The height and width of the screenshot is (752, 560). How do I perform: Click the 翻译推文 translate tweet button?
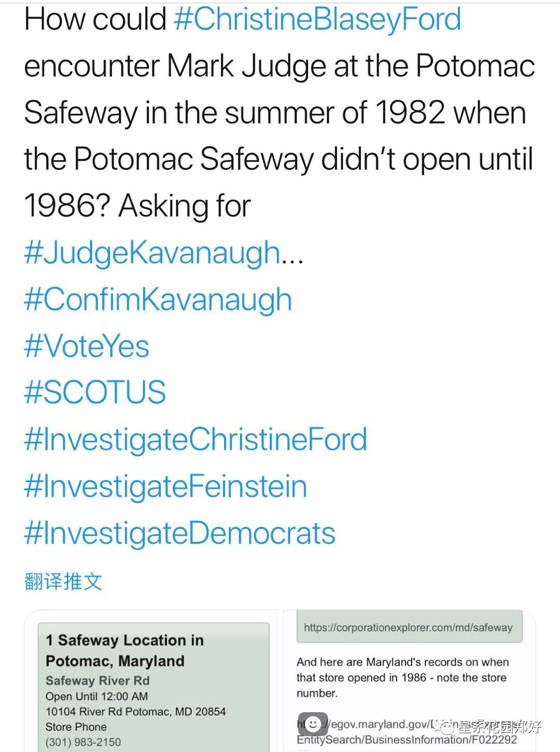(x=63, y=582)
